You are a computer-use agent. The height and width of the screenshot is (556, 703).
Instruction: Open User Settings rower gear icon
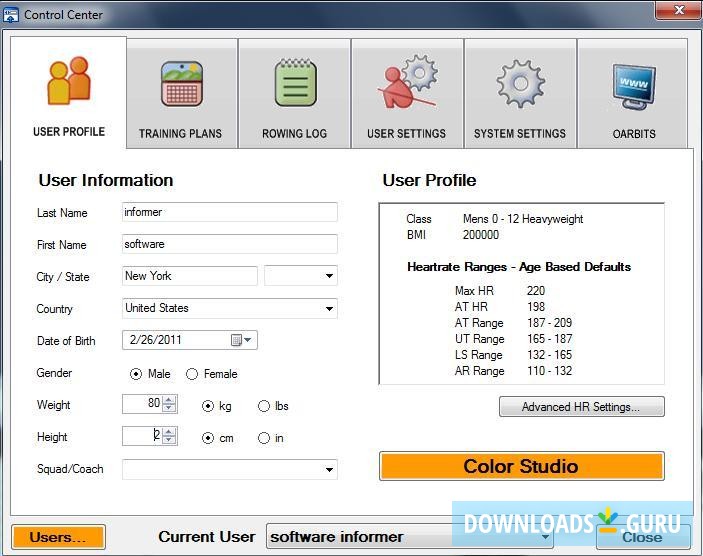(x=407, y=83)
